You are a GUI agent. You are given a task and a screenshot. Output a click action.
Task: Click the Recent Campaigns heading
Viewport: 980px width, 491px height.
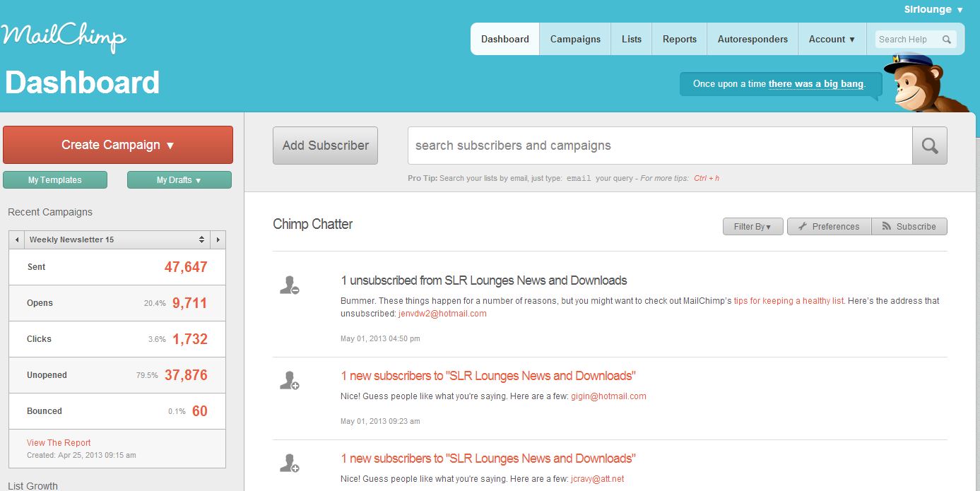tap(50, 212)
